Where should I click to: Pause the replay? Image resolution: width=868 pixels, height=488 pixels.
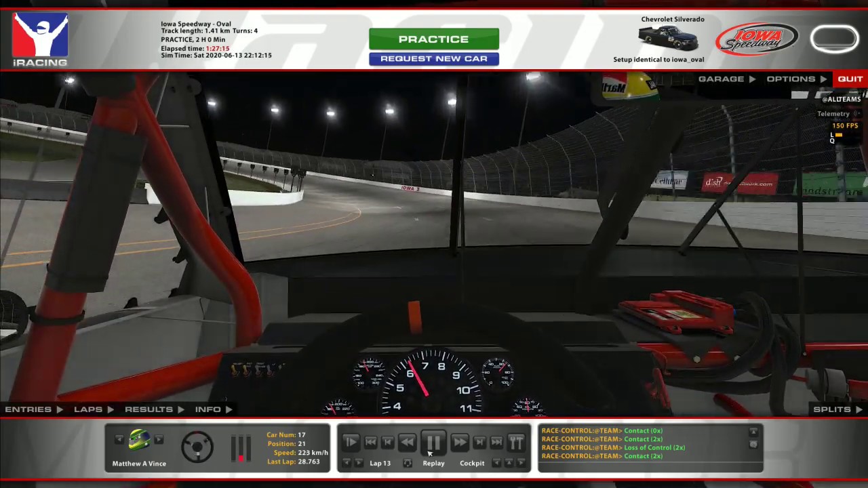[433, 443]
